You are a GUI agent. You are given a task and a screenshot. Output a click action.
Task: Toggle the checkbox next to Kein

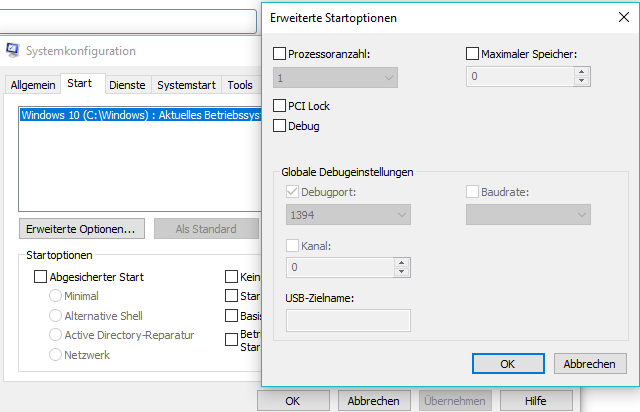231,276
